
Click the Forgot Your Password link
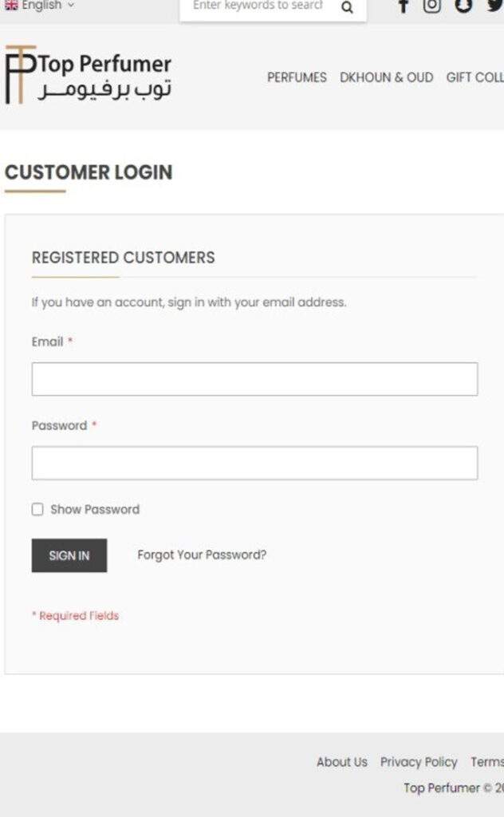click(x=202, y=555)
